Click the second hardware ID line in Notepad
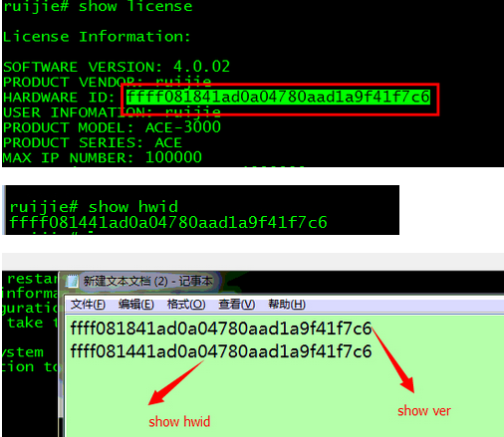504x437 pixels. coord(221,351)
